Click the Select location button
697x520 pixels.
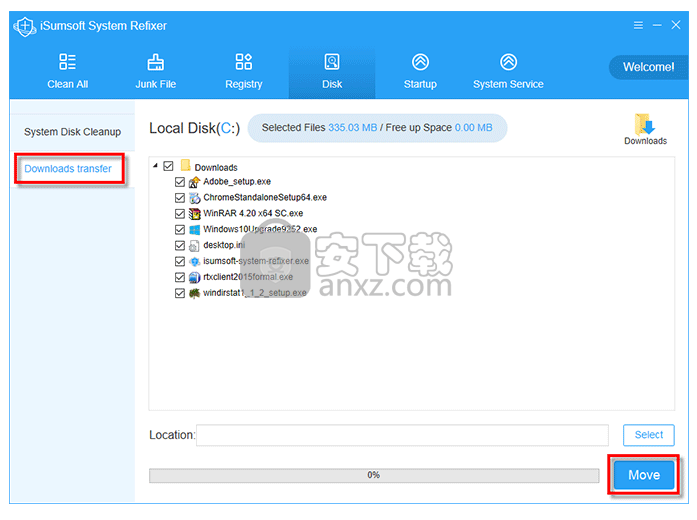tap(649, 435)
